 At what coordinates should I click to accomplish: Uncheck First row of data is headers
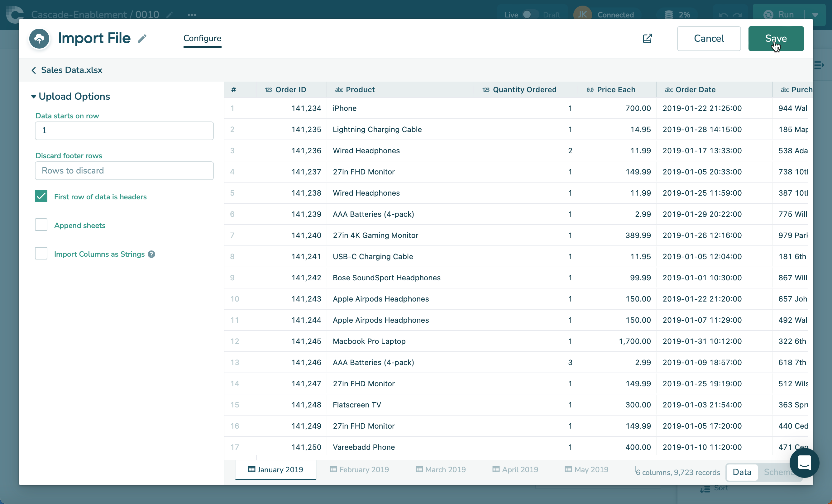pos(41,196)
